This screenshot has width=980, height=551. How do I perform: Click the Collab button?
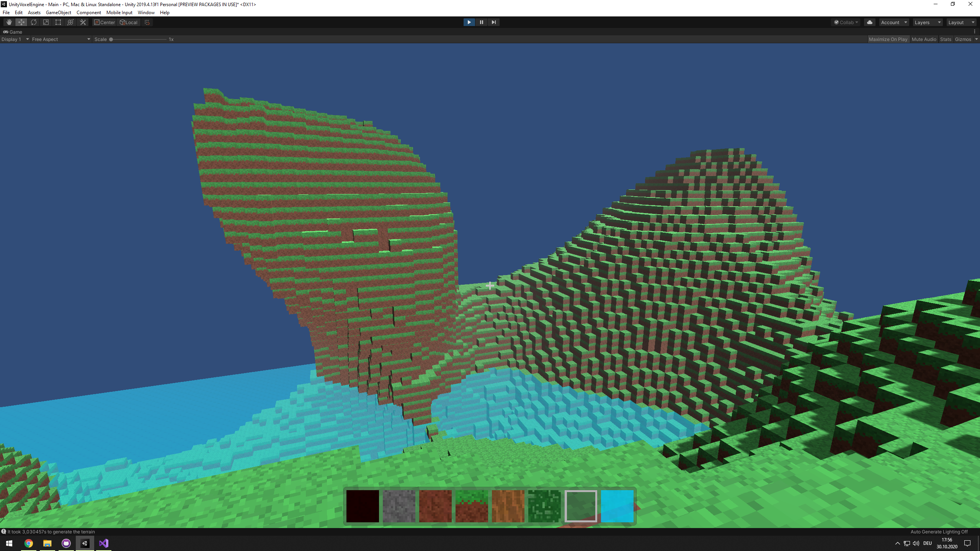(x=846, y=22)
